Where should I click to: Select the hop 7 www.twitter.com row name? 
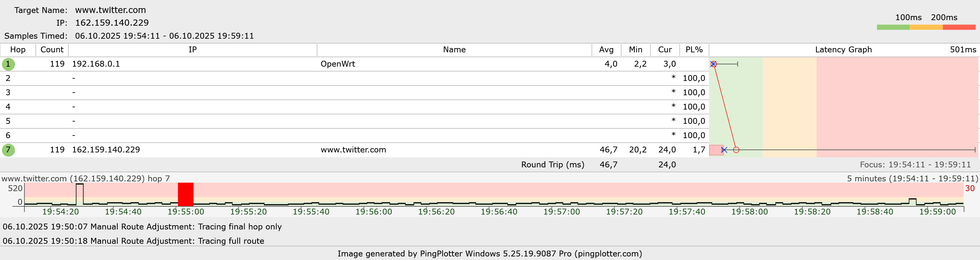(x=353, y=150)
